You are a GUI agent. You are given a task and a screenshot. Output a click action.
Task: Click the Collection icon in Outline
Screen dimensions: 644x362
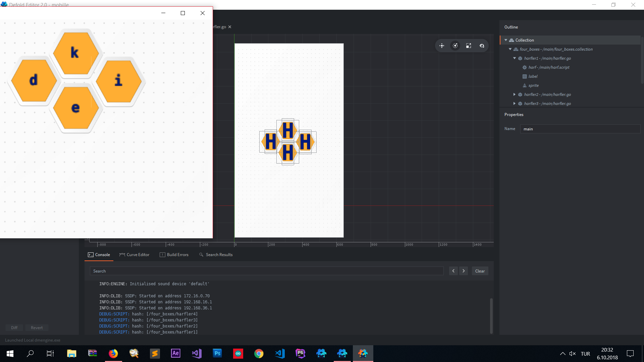pos(512,40)
